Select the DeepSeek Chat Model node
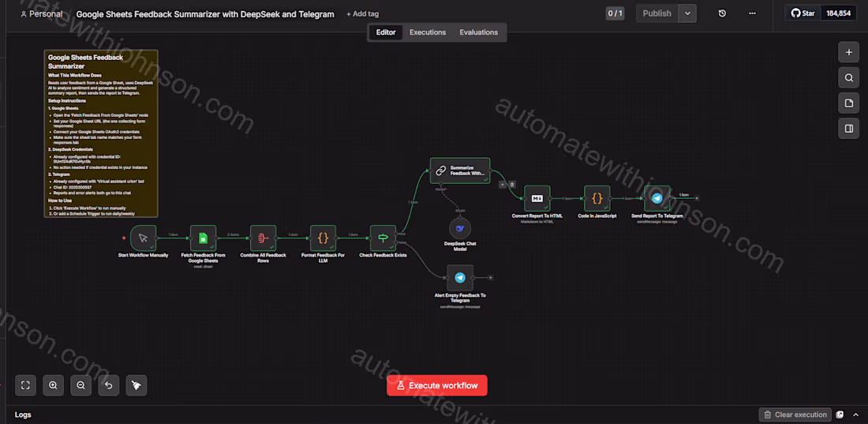This screenshot has height=424, width=868. (460, 228)
